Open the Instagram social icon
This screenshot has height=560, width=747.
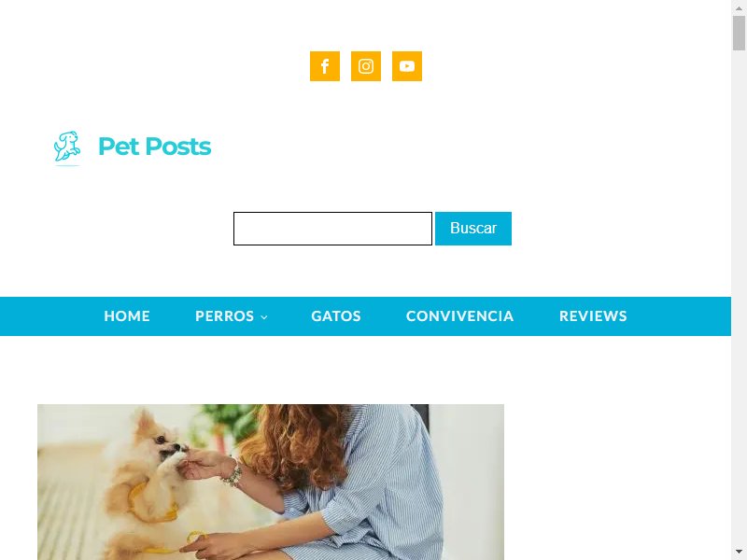pos(365,66)
